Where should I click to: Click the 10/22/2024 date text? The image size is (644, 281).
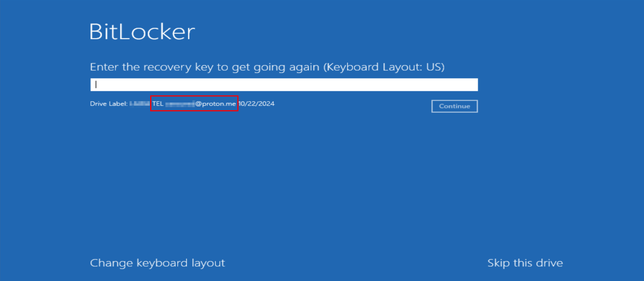[x=257, y=104]
